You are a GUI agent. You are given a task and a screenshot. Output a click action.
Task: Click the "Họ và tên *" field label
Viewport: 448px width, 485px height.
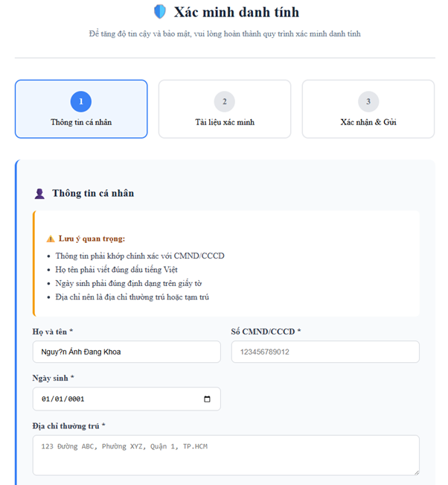tap(53, 331)
